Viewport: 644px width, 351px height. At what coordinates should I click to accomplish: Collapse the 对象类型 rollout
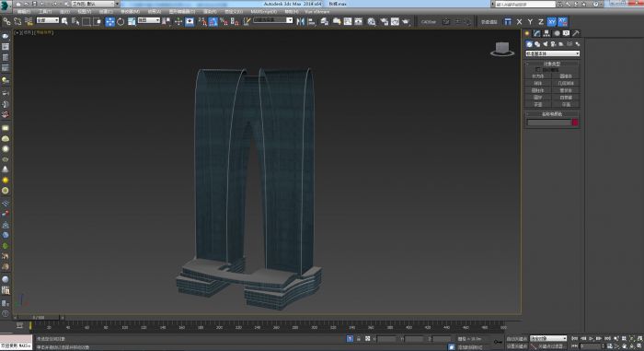click(x=552, y=64)
